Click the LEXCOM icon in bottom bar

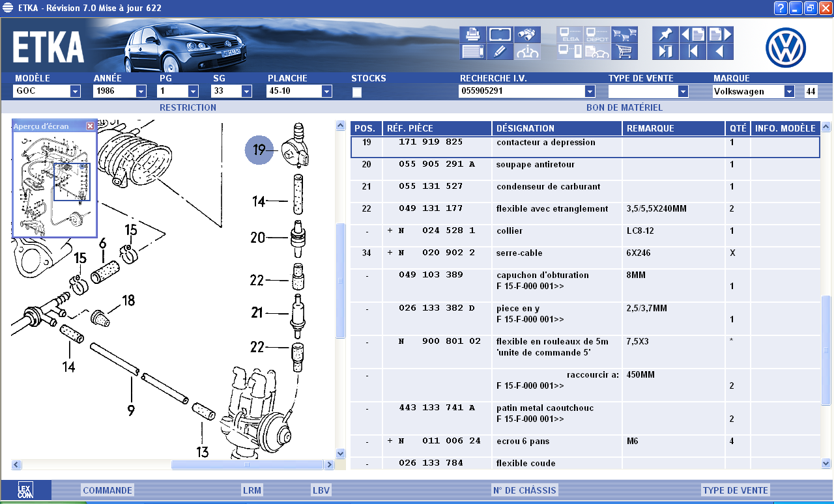(x=25, y=490)
